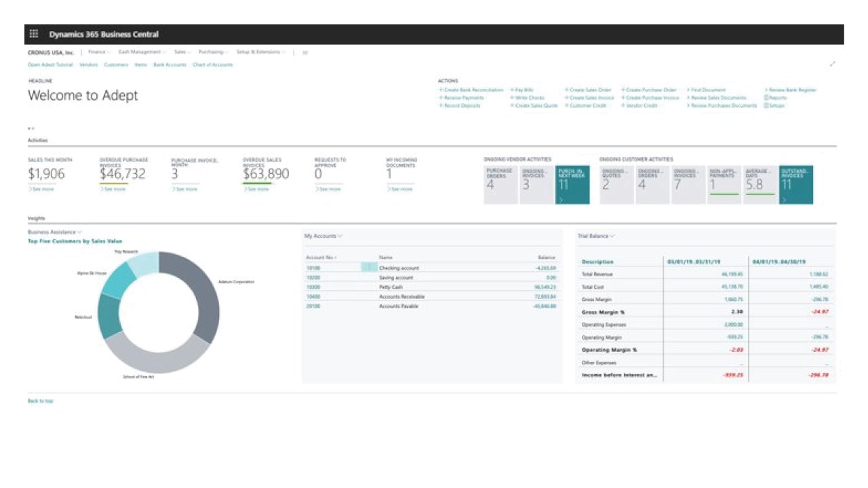The image size is (868, 488).
Task: Click account number 10100 in My Accounts
Action: coord(313,268)
